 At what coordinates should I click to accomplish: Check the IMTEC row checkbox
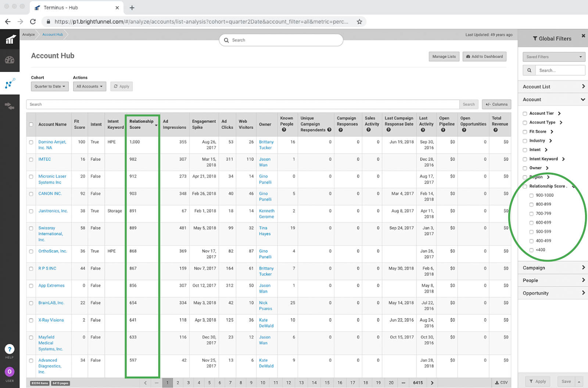pyautogui.click(x=31, y=160)
